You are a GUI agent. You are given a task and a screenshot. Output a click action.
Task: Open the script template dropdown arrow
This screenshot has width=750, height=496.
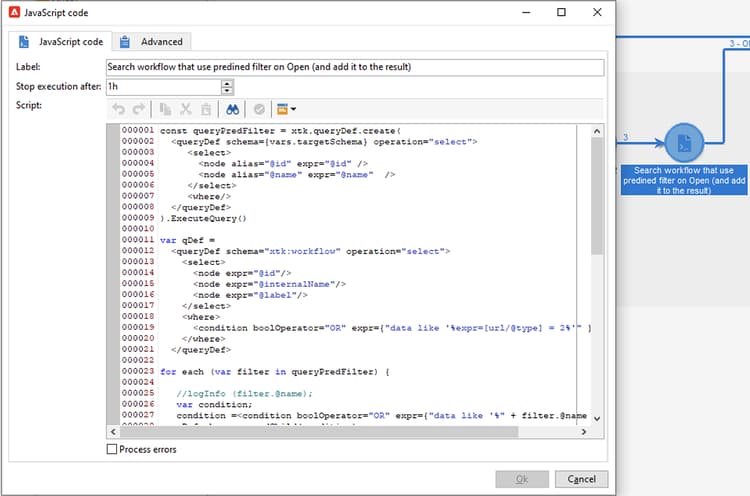pyautogui.click(x=294, y=108)
